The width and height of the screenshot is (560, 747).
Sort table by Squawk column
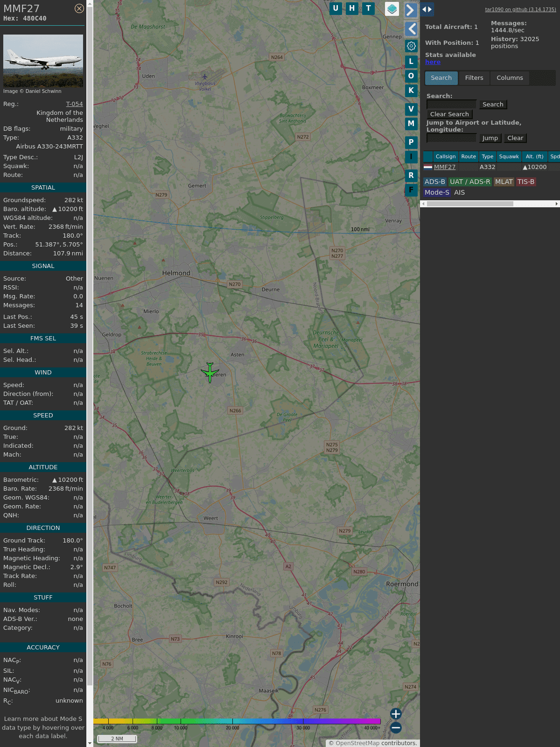tap(509, 157)
